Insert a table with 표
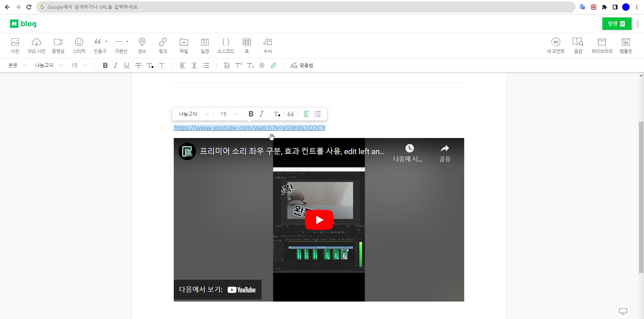The width and height of the screenshot is (644, 319). pyautogui.click(x=247, y=46)
